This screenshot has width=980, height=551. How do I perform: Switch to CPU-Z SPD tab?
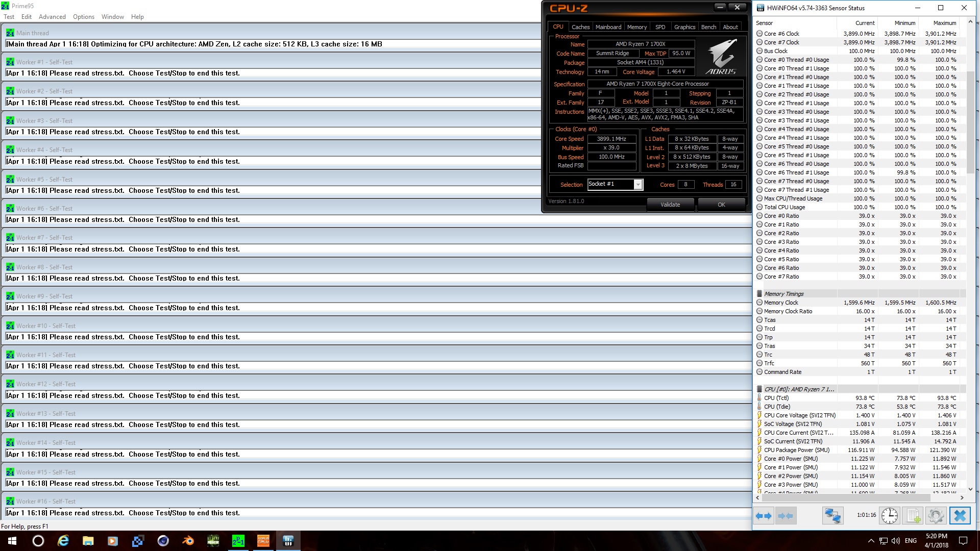tap(660, 27)
